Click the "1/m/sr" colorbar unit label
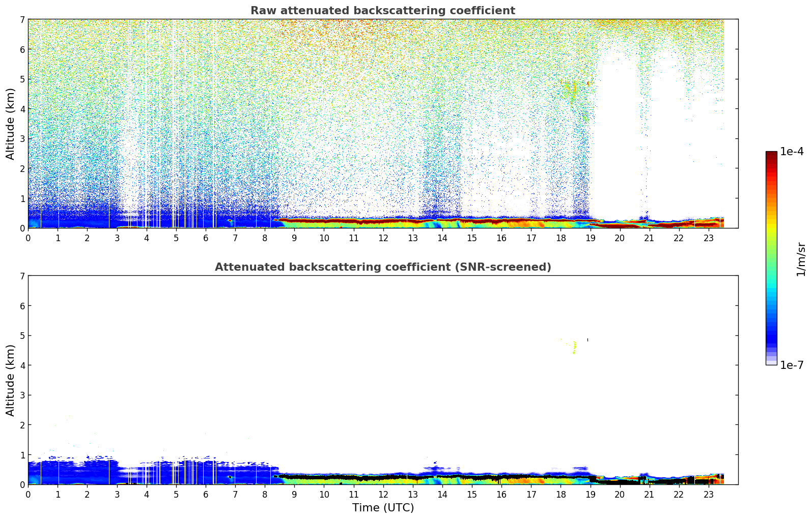Screen dimensions: 812x519 [x=801, y=259]
